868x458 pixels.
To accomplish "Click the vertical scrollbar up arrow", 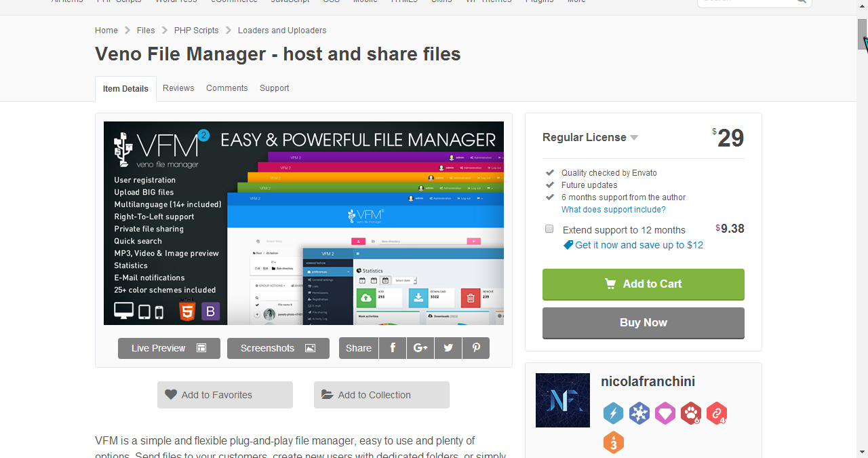I will point(863,5).
